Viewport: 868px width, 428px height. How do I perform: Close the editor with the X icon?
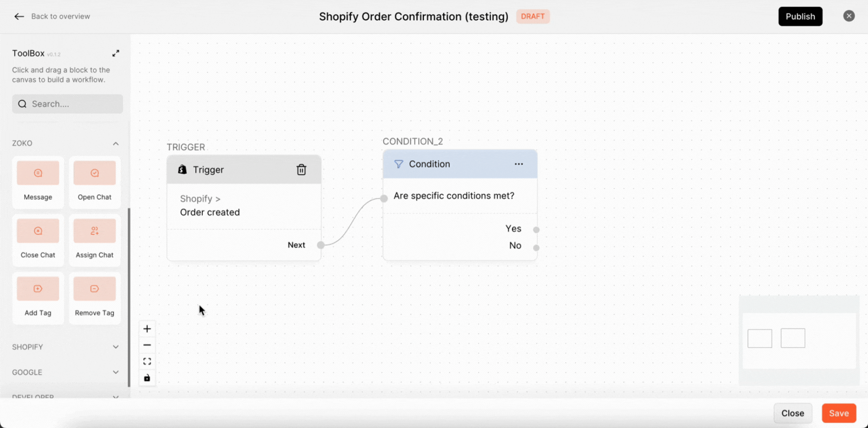coord(849,16)
